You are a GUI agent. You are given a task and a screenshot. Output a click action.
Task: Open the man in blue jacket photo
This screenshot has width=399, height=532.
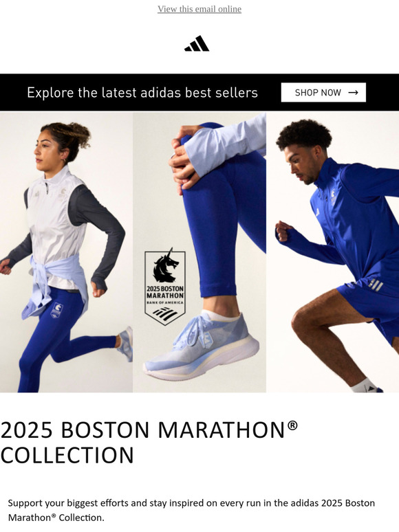[332, 252]
